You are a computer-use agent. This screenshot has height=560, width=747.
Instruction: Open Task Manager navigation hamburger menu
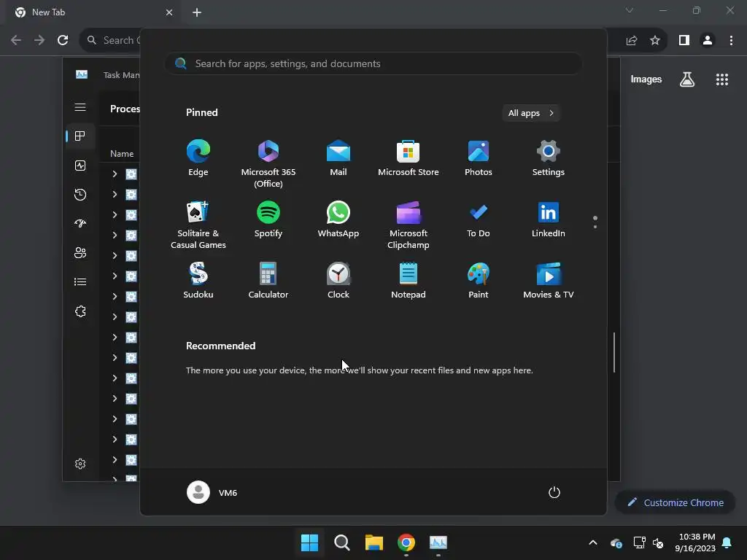(80, 107)
